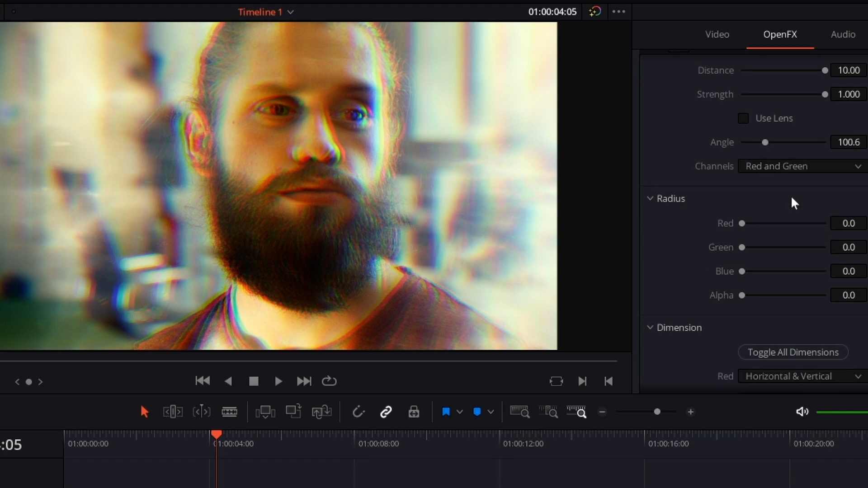Open the Channels dropdown showing Red and Green
The width and height of the screenshot is (868, 488).
pyautogui.click(x=802, y=166)
